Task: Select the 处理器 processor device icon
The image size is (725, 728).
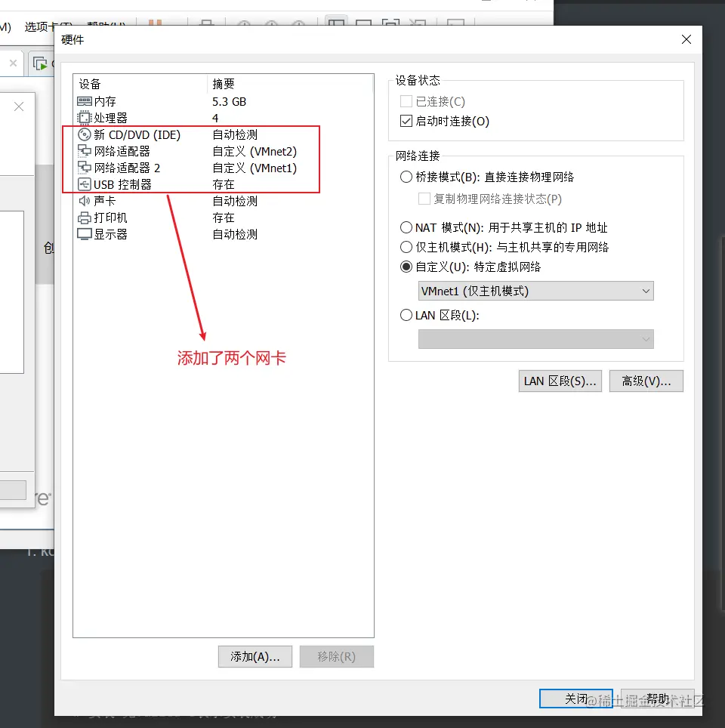Action: tap(84, 118)
